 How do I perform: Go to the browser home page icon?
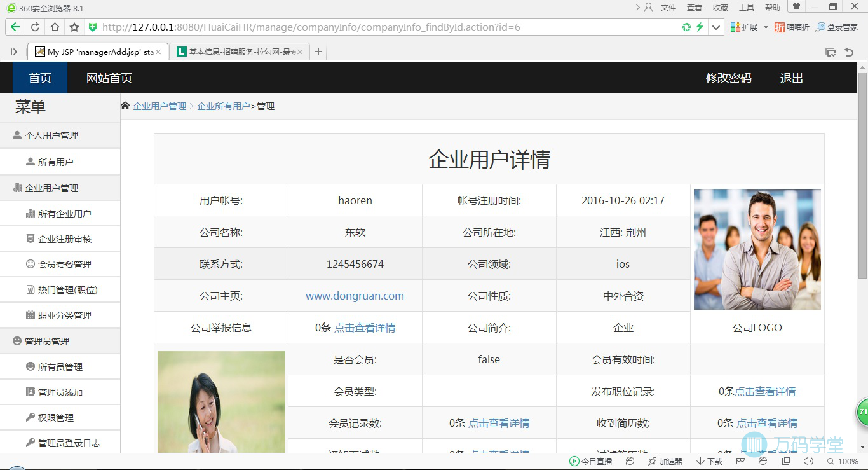55,27
